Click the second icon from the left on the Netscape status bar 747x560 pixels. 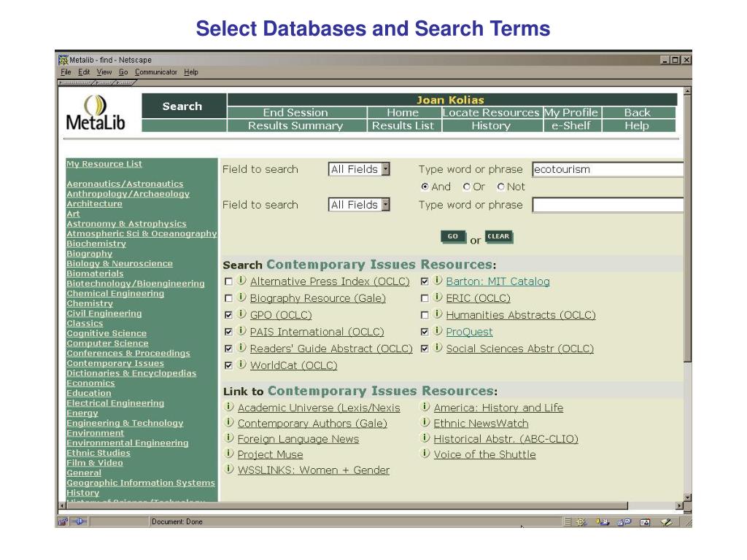pyautogui.click(x=79, y=521)
